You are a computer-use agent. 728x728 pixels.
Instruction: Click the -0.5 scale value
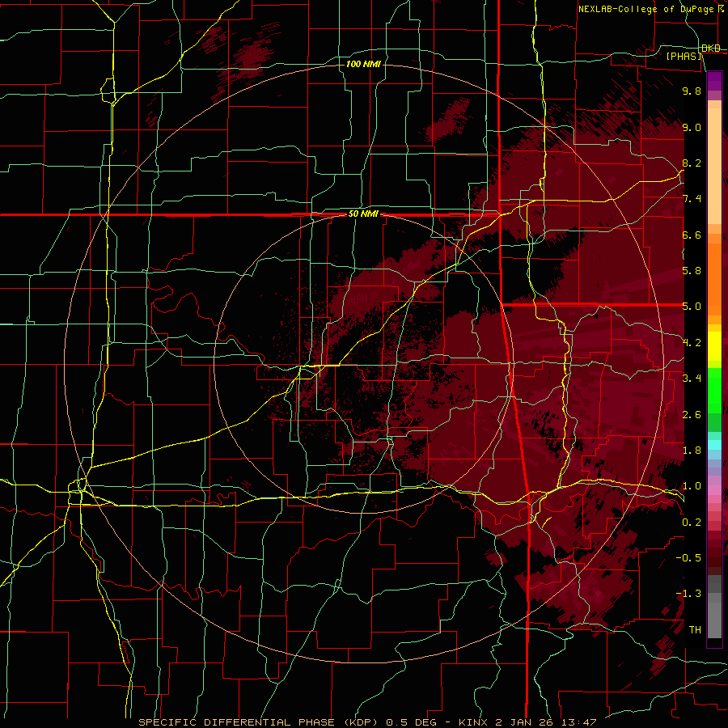pyautogui.click(x=688, y=557)
